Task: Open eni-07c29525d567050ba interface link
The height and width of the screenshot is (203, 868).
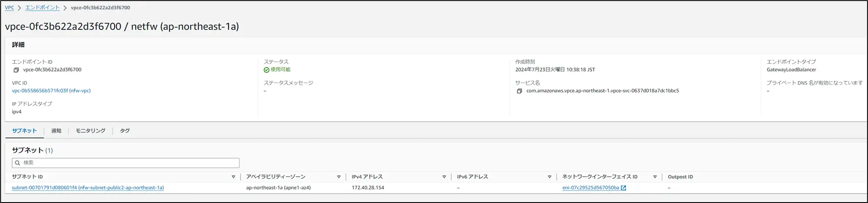Action: (591, 188)
